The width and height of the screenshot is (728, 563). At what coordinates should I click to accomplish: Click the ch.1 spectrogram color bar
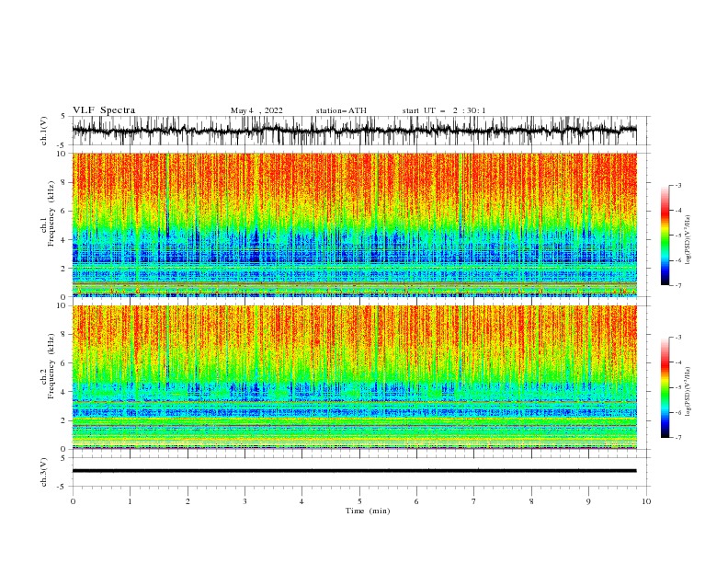tap(665, 236)
